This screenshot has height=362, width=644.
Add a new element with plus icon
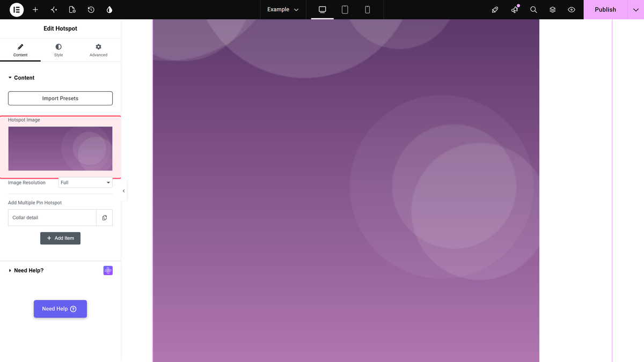(35, 10)
